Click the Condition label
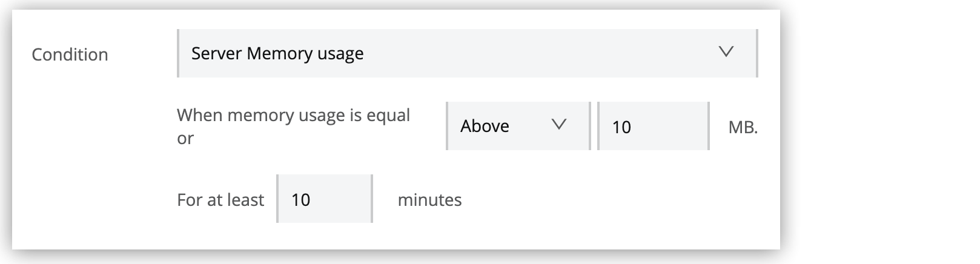Screen dimensions: 980x264 pos(70,54)
